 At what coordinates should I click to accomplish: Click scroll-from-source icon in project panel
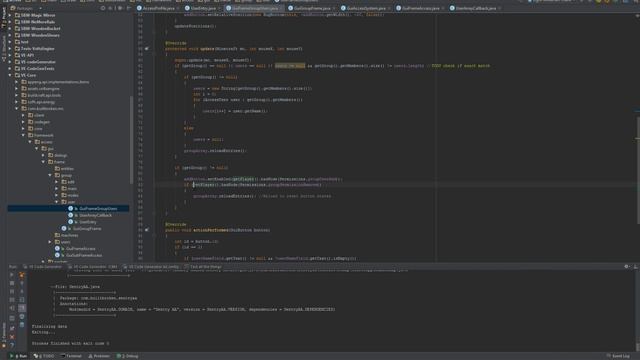[103, 8]
